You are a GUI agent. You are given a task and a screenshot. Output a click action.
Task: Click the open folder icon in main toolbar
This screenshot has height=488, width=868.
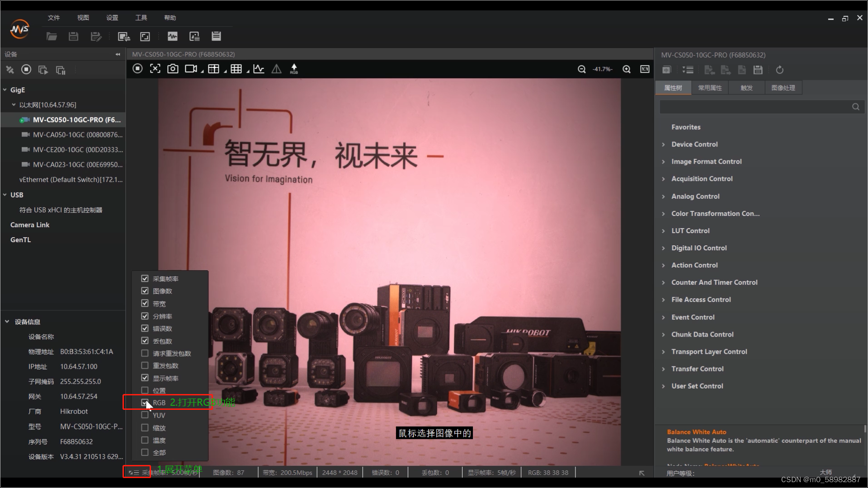(52, 37)
